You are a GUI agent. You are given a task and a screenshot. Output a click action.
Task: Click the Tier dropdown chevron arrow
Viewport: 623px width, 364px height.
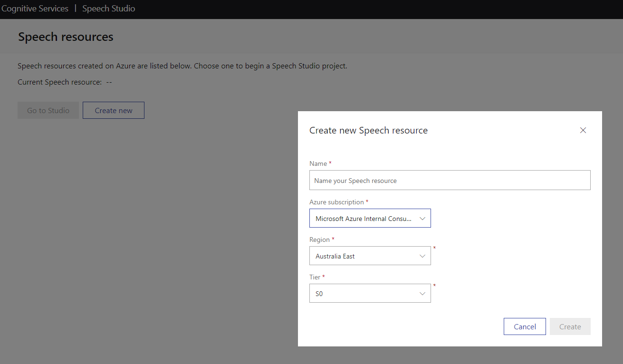pos(422,294)
